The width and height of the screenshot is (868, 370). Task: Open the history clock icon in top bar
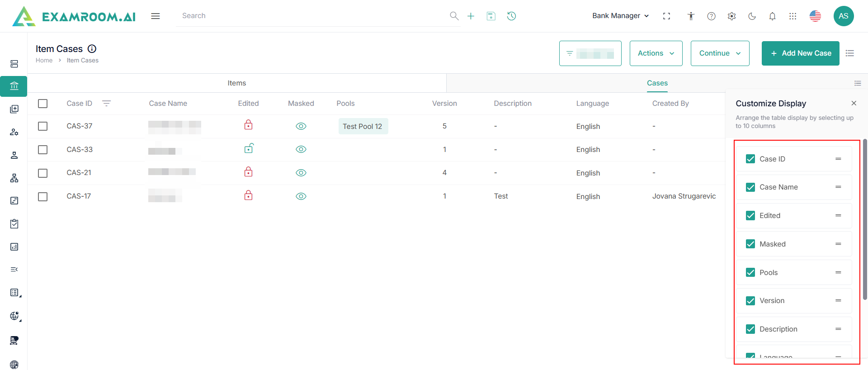[511, 16]
